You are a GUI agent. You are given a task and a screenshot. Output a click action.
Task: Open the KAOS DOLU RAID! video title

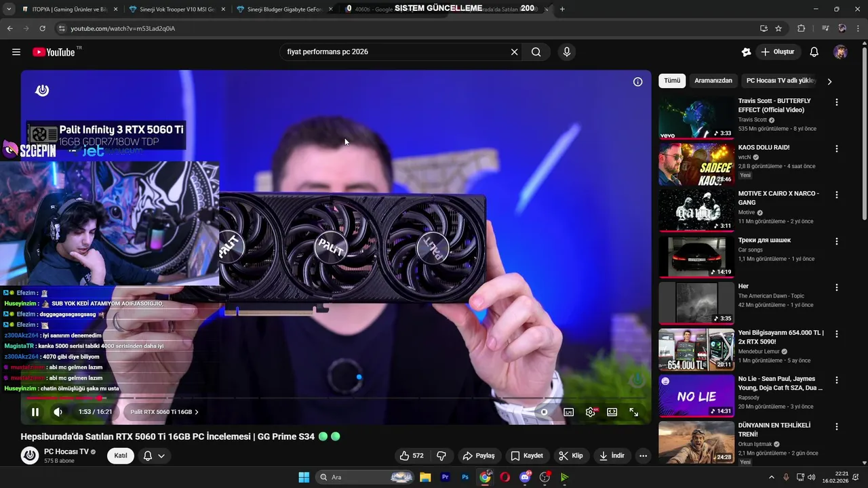tap(764, 147)
